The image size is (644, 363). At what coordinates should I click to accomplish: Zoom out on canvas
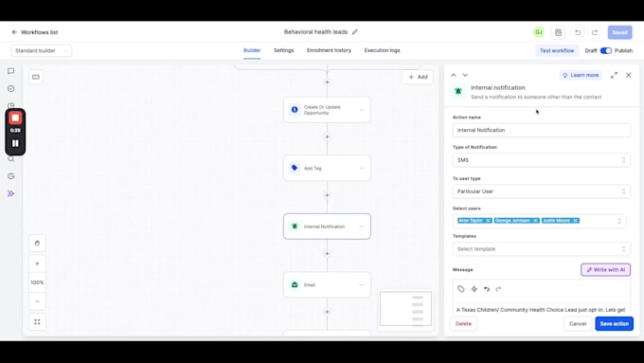coord(37,301)
